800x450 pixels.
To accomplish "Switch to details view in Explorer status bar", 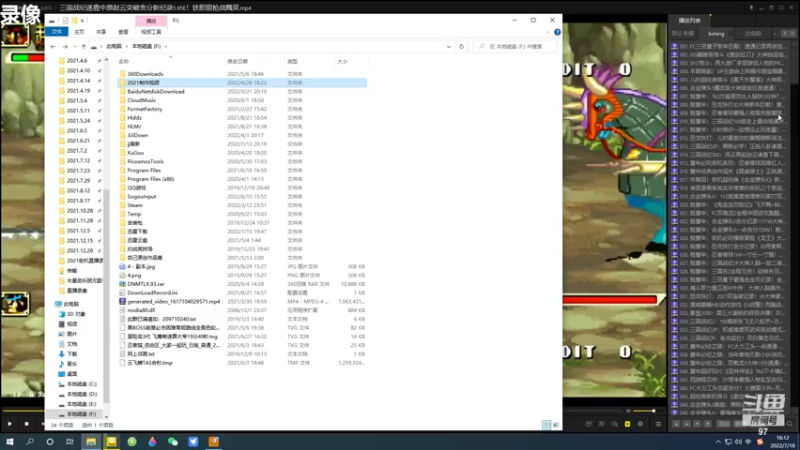I will tap(546, 424).
